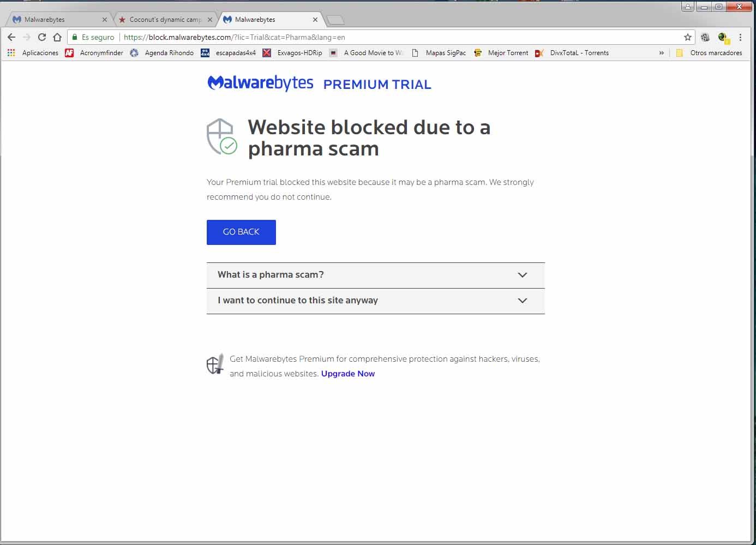The image size is (756, 545).
Task: Close the first Malwarebytes tab
Action: pyautogui.click(x=105, y=20)
